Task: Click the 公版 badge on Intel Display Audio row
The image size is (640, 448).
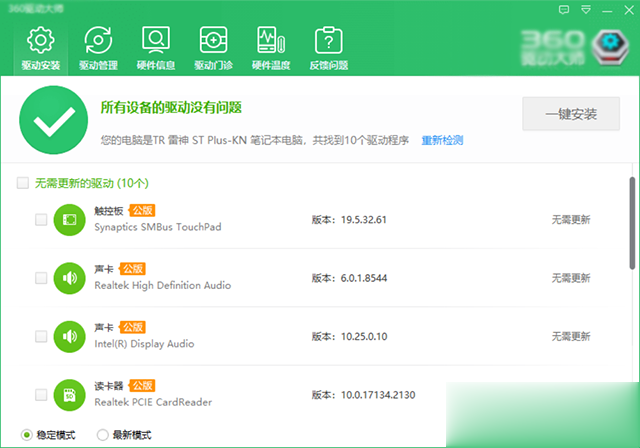Action: [133, 327]
